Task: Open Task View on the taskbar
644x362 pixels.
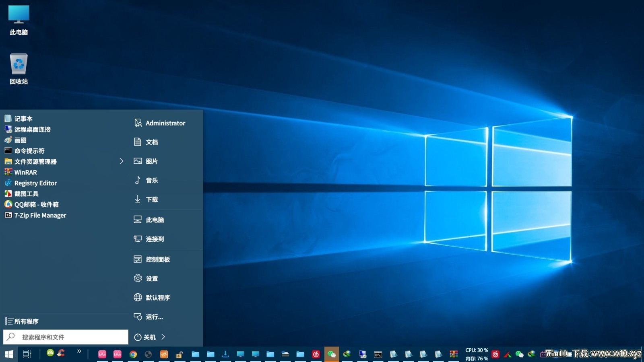Action: 27,354
